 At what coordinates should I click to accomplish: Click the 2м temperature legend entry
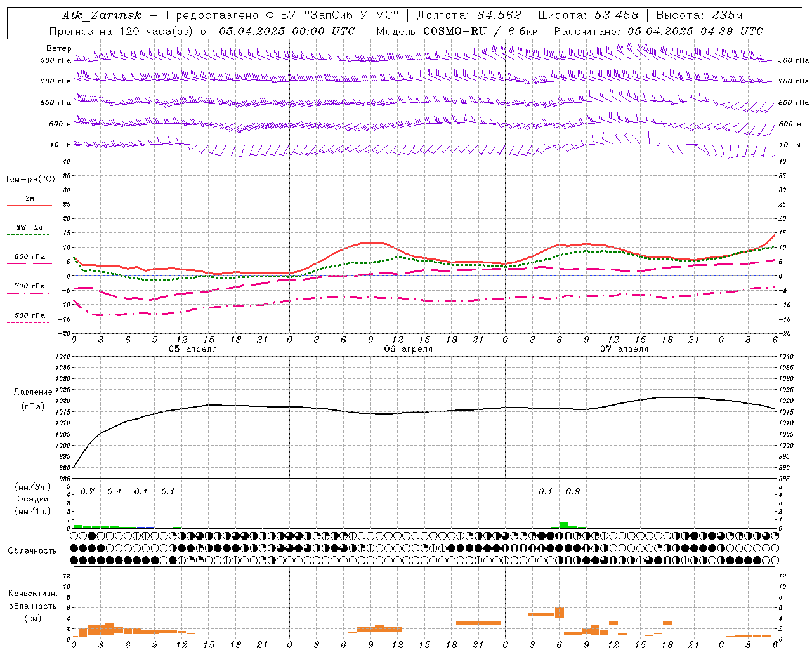(x=30, y=199)
